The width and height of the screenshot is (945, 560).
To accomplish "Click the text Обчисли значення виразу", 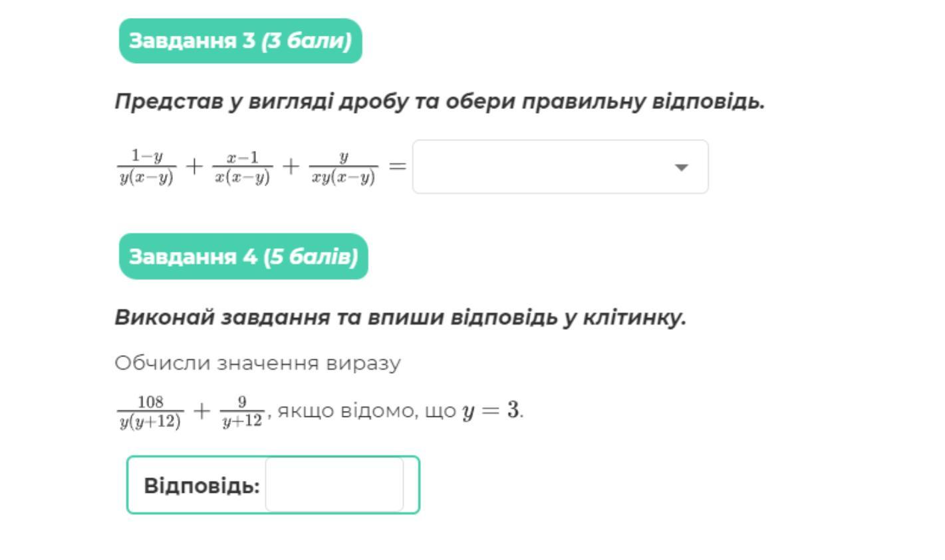I will coord(257,363).
